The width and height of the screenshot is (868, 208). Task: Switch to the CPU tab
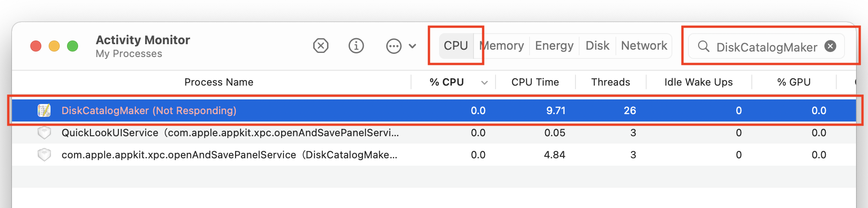point(456,46)
